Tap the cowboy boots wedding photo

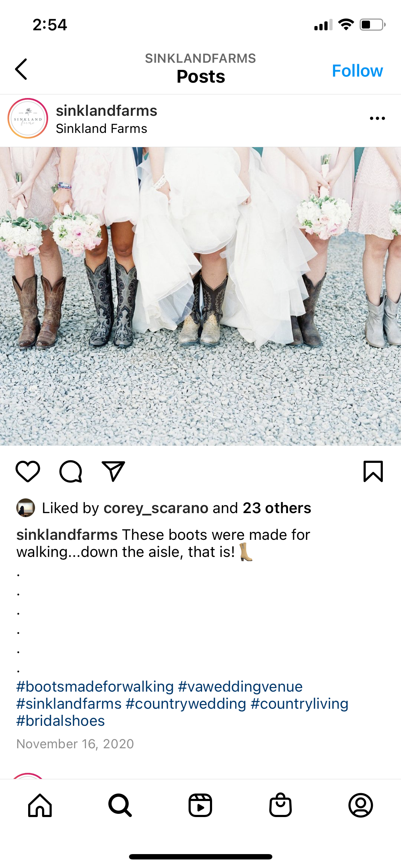tap(200, 296)
